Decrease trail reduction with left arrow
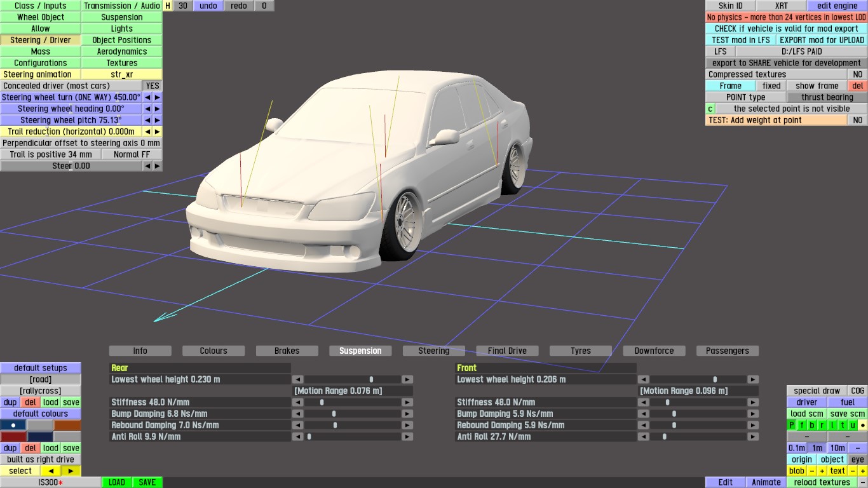 point(147,132)
